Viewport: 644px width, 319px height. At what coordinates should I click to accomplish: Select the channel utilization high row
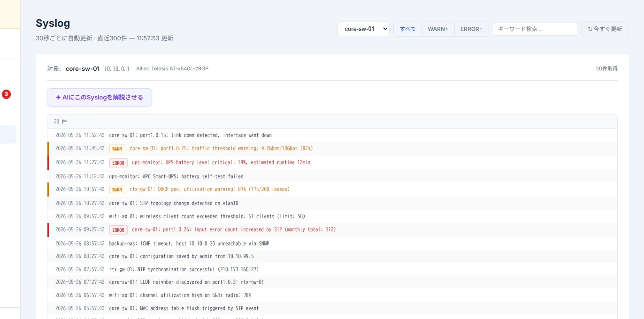point(332,295)
